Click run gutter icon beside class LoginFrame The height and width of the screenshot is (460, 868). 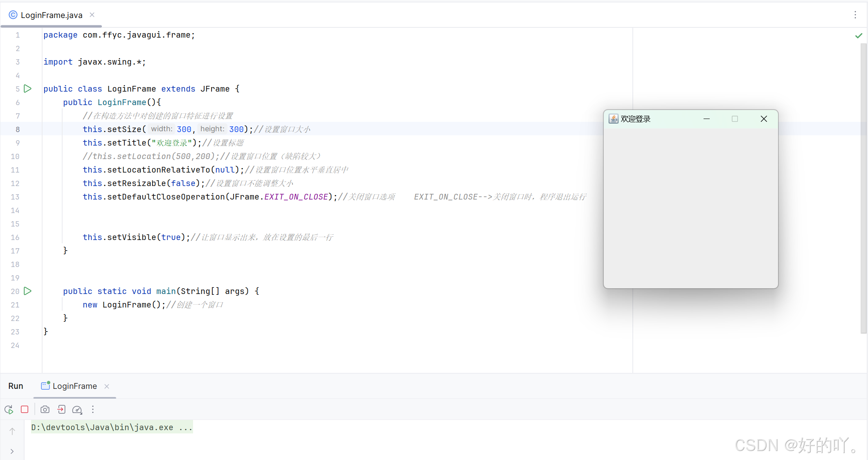tap(28, 88)
